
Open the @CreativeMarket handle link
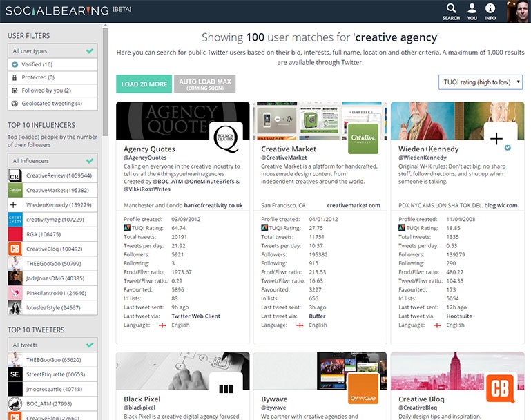click(x=284, y=157)
